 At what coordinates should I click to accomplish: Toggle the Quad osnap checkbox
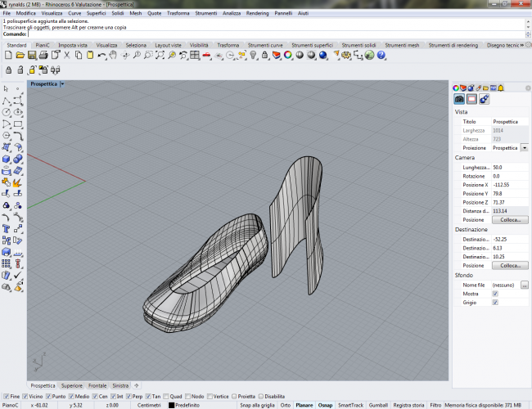pos(166,396)
